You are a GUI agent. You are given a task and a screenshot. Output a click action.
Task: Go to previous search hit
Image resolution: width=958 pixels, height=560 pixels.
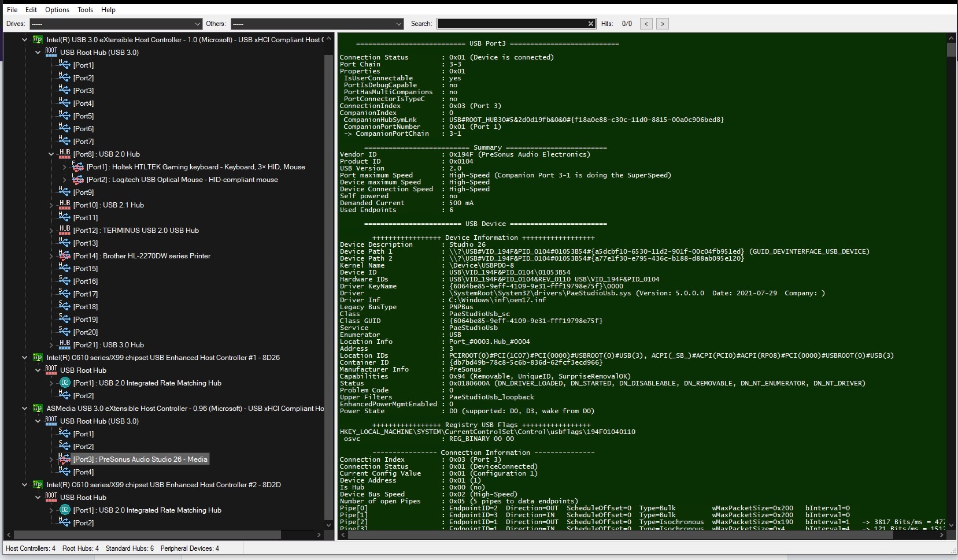coord(646,24)
